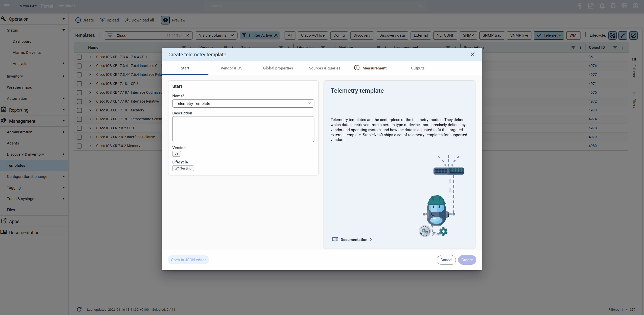Click the Preview eye icon
Screen dimensions: 644x315
(x=165, y=20)
